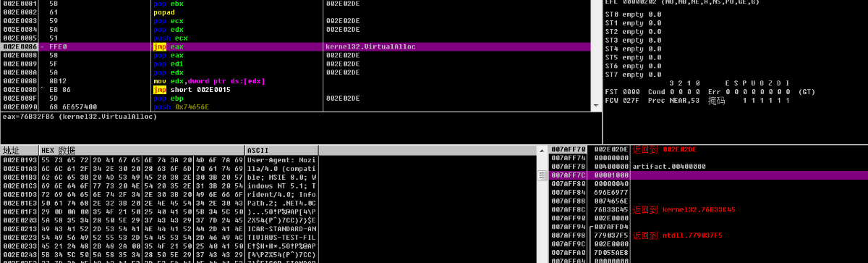Select the ST0 empty 0.0 register line
868x263 pixels.
(x=633, y=14)
